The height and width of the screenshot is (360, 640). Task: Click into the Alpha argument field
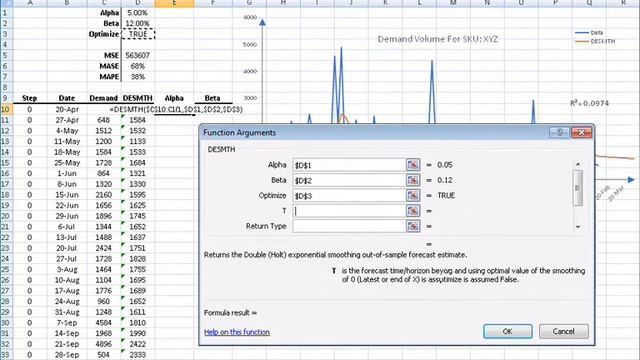point(349,165)
